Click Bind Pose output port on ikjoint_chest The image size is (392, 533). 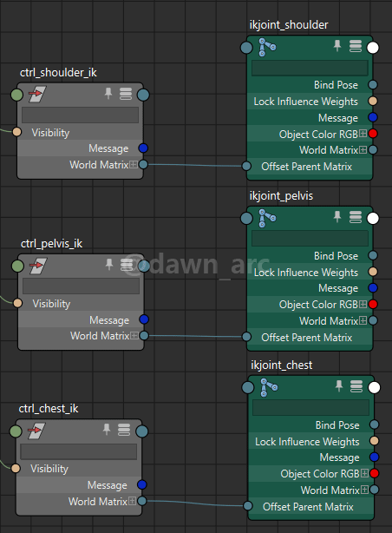(375, 424)
